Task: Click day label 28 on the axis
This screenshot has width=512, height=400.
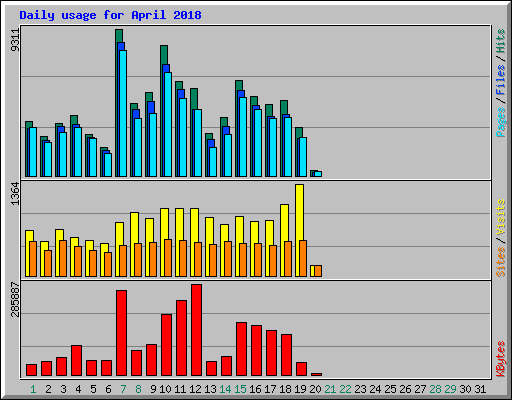Action: (435, 389)
